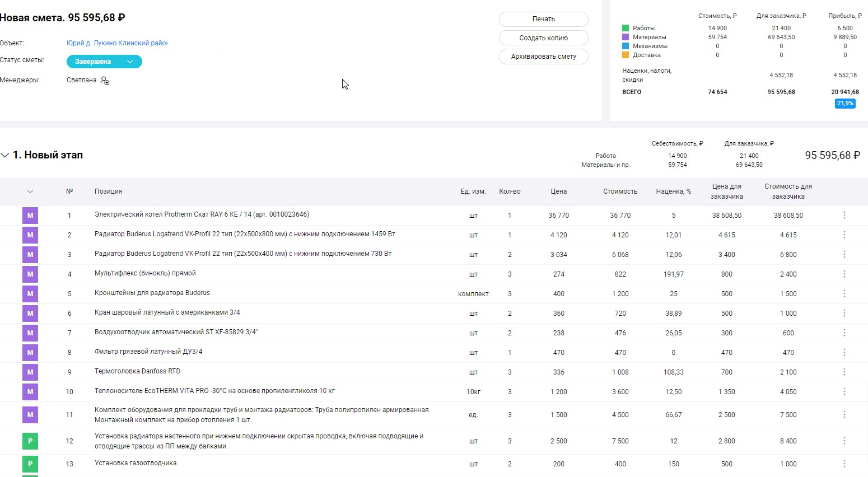Open three-dot menu for Термоголовка Danfoss RTD
The image size is (868, 477).
(844, 372)
